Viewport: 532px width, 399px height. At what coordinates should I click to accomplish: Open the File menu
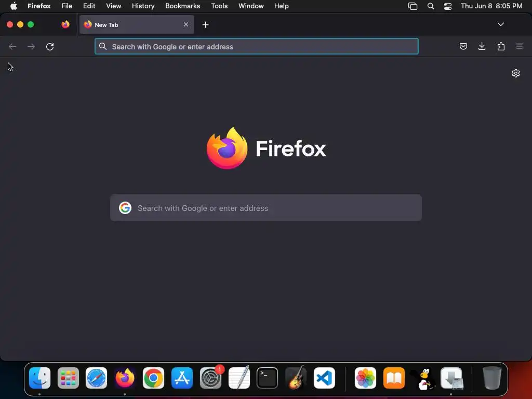click(x=67, y=6)
